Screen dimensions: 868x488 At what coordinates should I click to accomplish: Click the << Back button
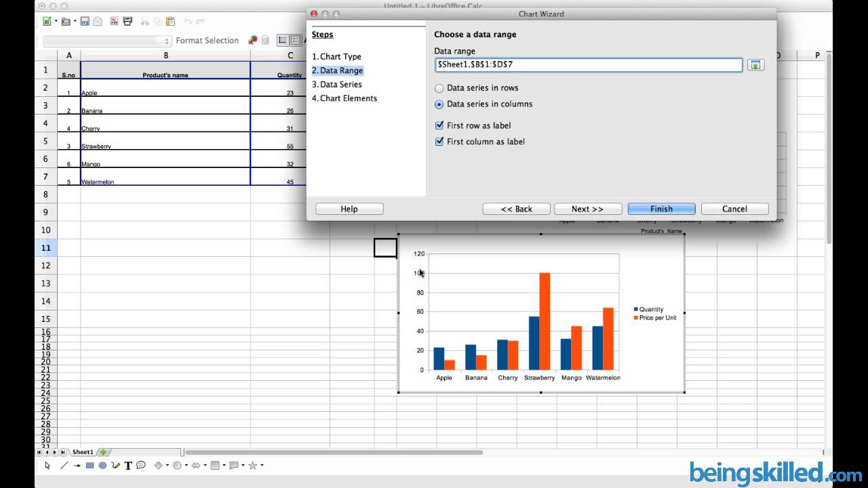517,209
